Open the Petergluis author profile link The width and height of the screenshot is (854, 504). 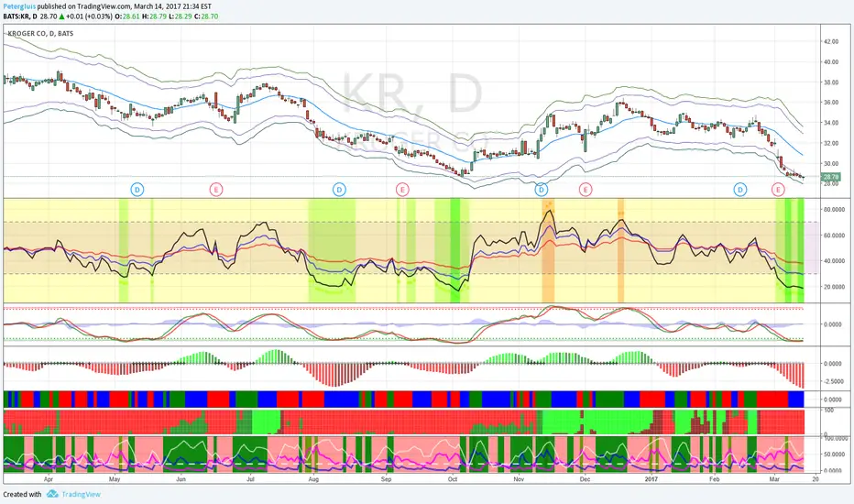coord(19,6)
